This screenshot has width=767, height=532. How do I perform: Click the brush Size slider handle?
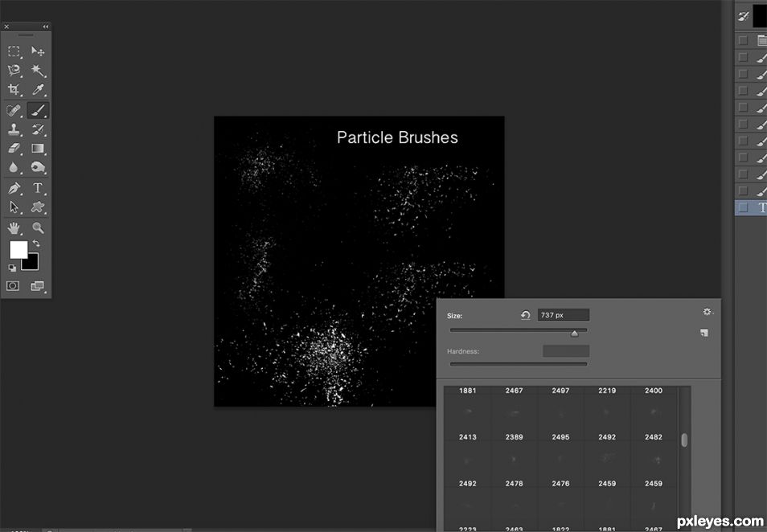574,334
